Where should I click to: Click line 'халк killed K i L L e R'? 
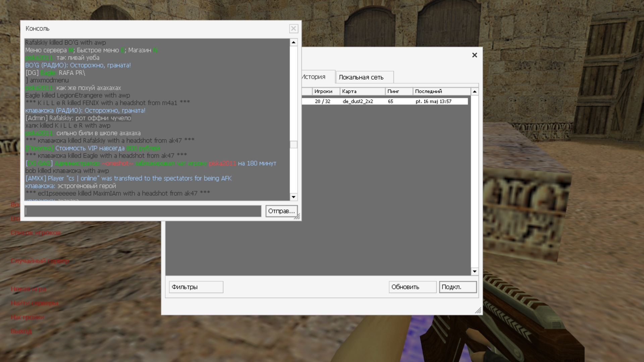[x=68, y=126]
